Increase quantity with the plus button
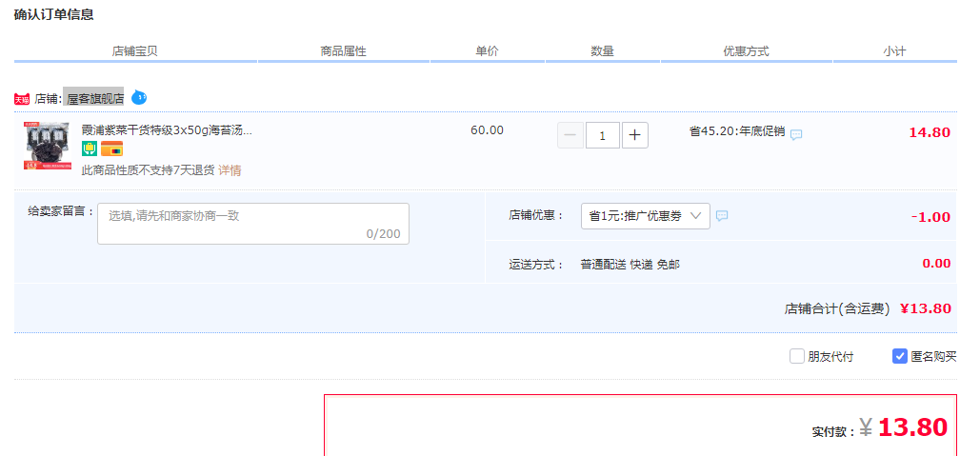 coord(635,135)
